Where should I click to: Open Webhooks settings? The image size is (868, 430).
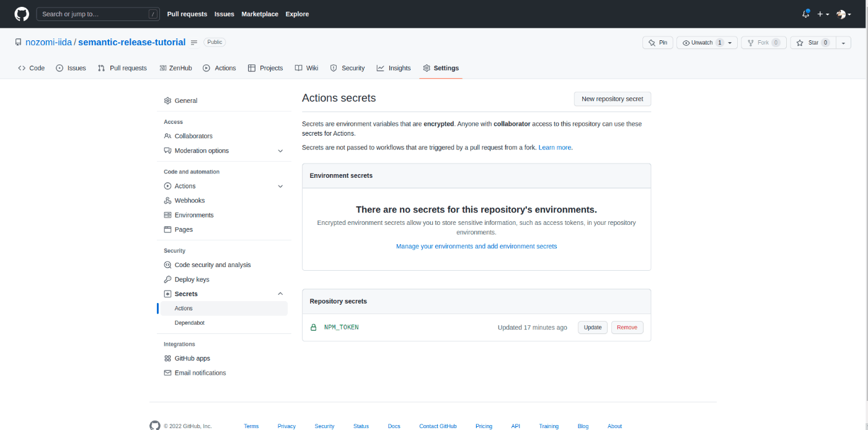pyautogui.click(x=224, y=200)
